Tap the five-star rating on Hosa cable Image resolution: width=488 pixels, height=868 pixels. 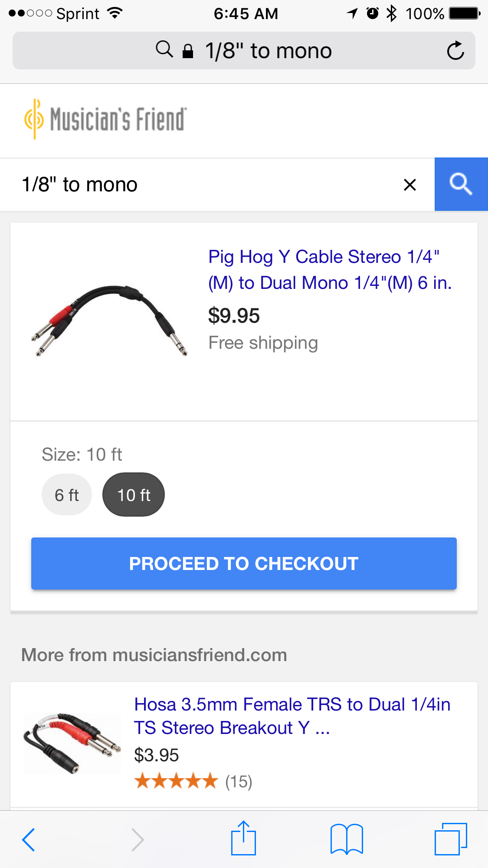pyautogui.click(x=176, y=781)
